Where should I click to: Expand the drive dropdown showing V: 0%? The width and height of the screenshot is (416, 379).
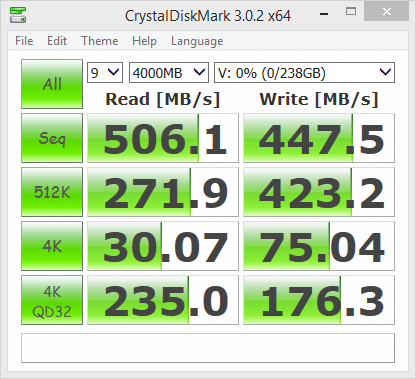tap(304, 72)
